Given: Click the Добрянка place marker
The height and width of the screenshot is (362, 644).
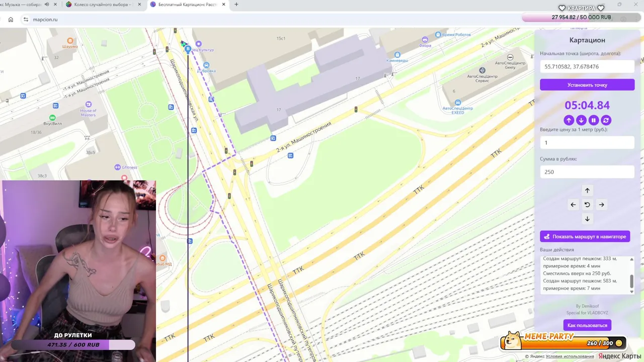Looking at the screenshot, I should (x=206, y=65).
